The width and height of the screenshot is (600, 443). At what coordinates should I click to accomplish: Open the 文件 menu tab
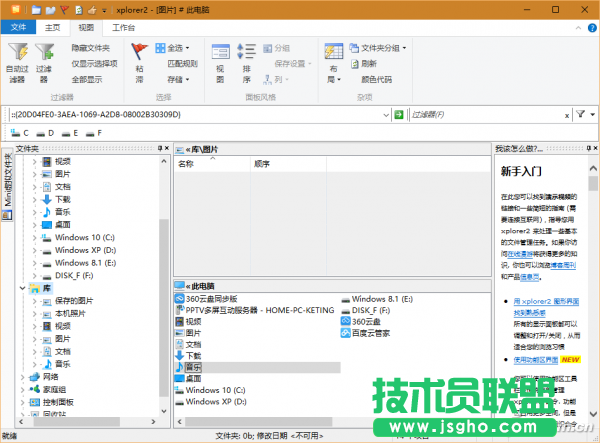pyautogui.click(x=18, y=27)
